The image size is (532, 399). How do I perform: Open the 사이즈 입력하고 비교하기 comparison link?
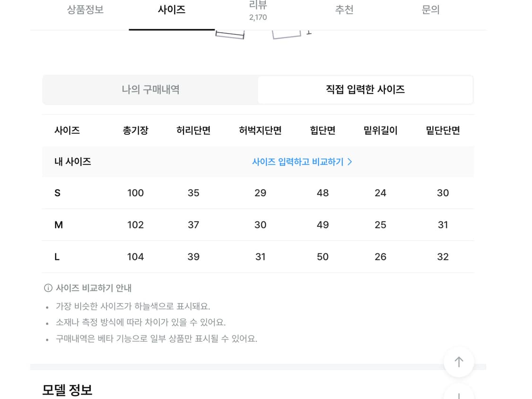click(x=298, y=162)
